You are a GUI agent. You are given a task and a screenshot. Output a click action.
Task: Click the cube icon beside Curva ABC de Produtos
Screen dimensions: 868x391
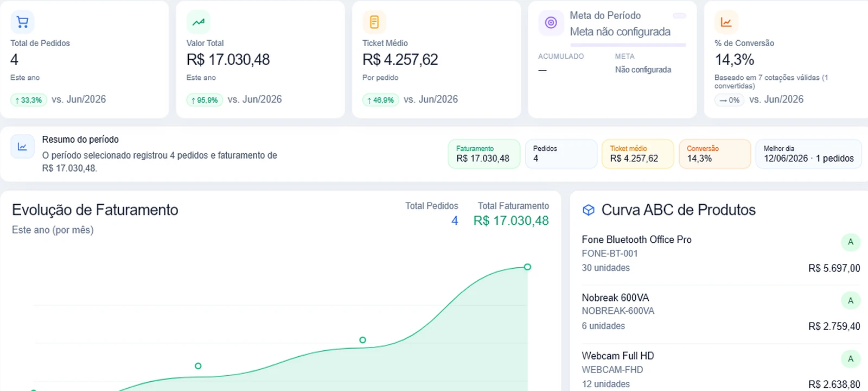pyautogui.click(x=588, y=210)
